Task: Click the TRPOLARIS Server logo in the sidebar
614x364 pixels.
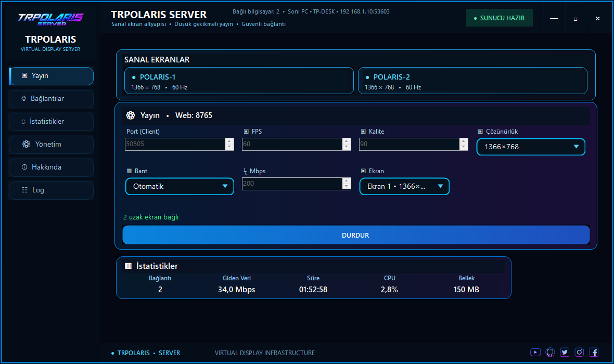Action: (x=50, y=19)
